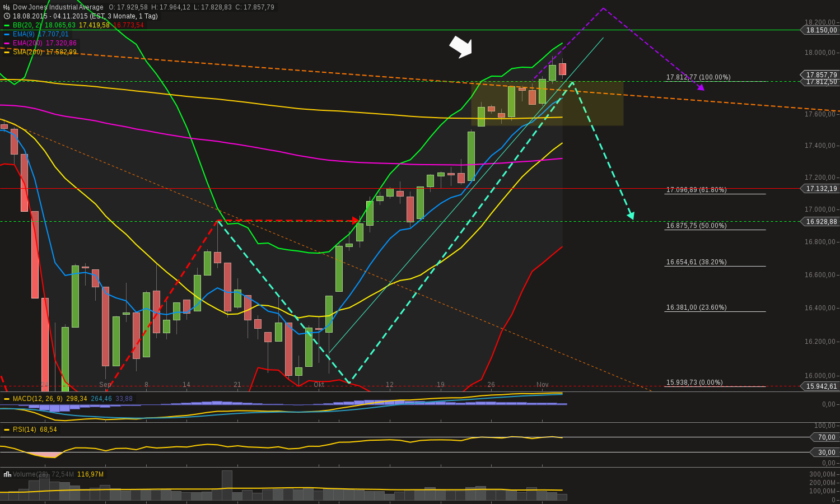The width and height of the screenshot is (840, 504).
Task: Click the Fibonacci 16.381,00 (23.60%) label
Action: click(x=696, y=307)
